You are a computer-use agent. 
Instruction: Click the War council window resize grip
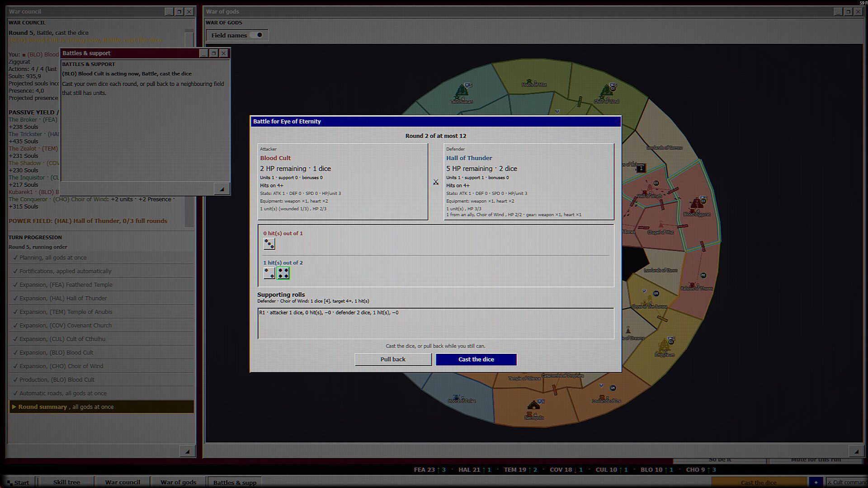(x=188, y=451)
